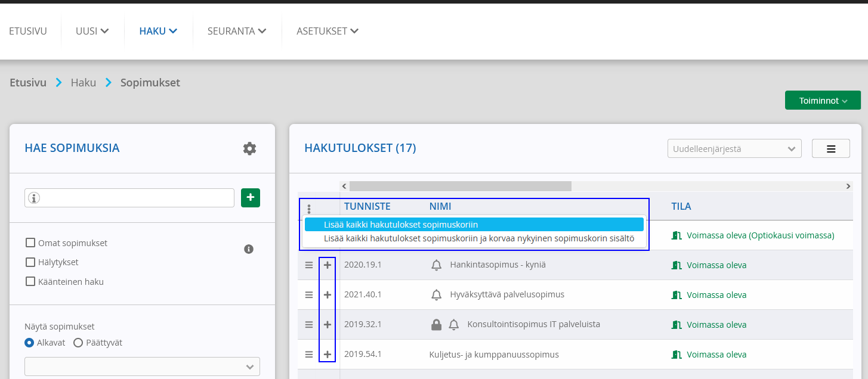
Task: Add contract 2020.19.1 with its plus icon
Action: point(328,265)
